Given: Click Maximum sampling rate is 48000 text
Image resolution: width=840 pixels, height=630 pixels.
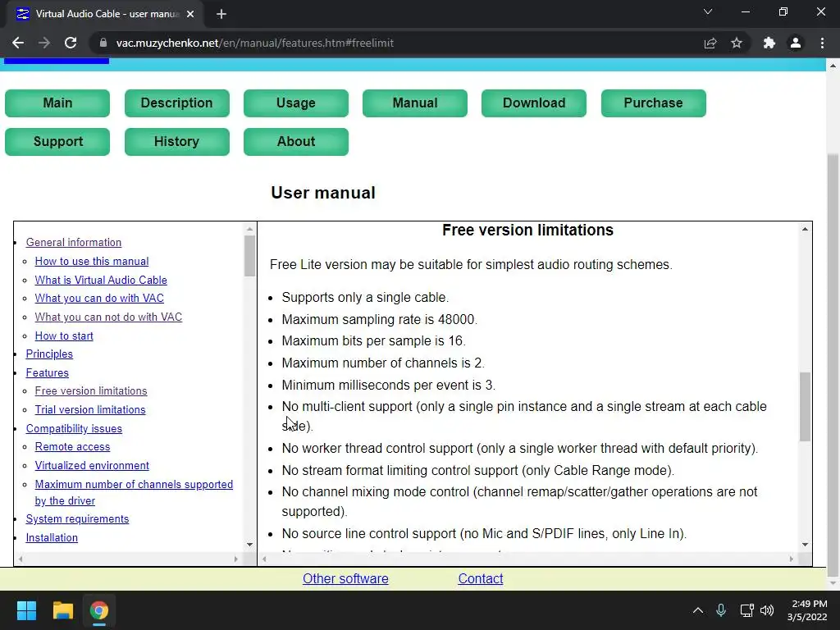Looking at the screenshot, I should tap(379, 319).
